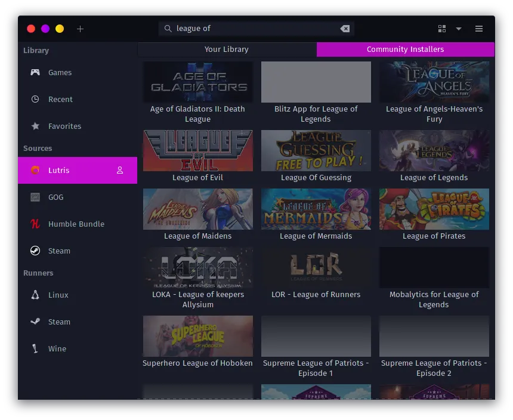Show the Favorites label in the sidebar
Screen dimensions: 513x420
tap(65, 126)
